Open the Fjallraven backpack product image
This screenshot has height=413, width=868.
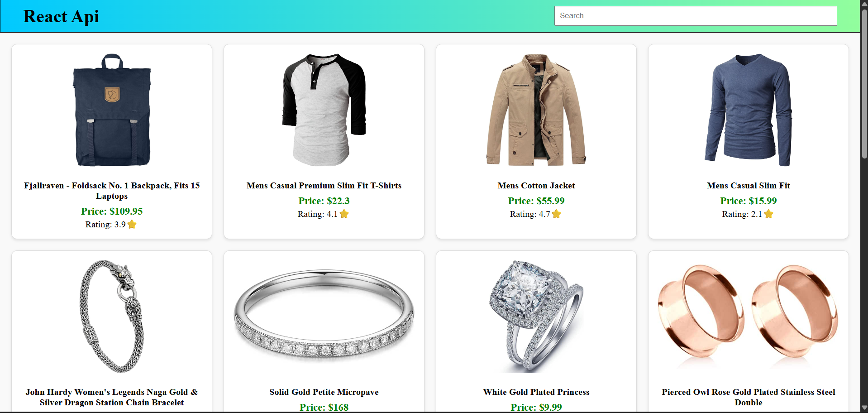coord(112,110)
